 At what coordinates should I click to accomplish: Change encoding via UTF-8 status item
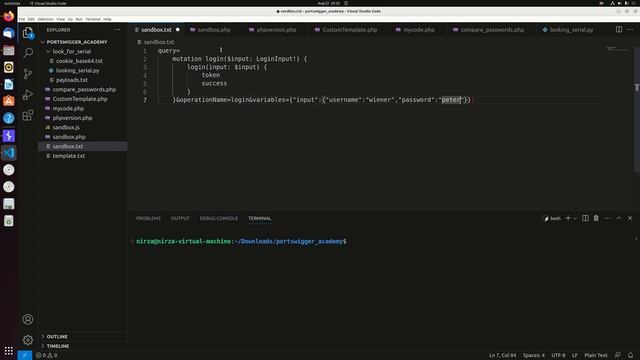click(x=558, y=356)
